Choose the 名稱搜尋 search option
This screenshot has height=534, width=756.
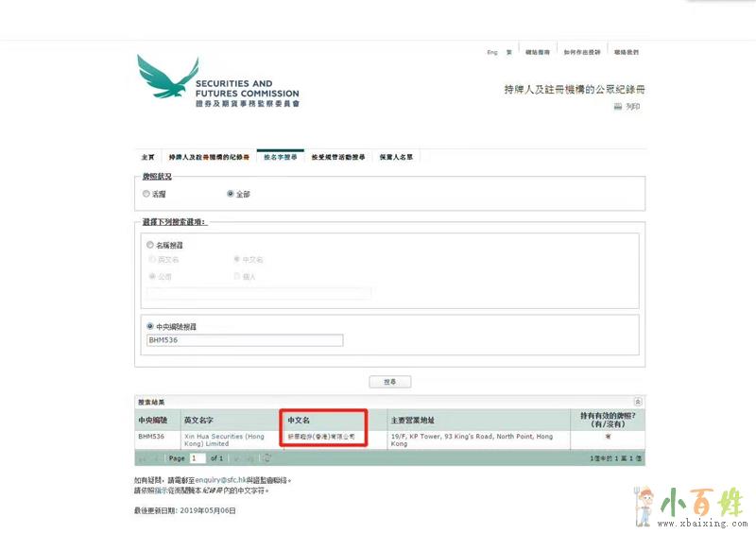[149, 245]
